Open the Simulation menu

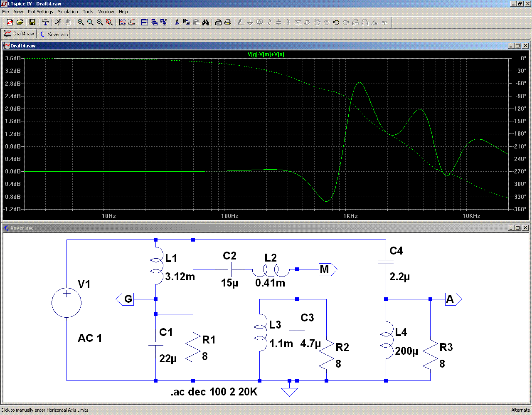(x=68, y=12)
